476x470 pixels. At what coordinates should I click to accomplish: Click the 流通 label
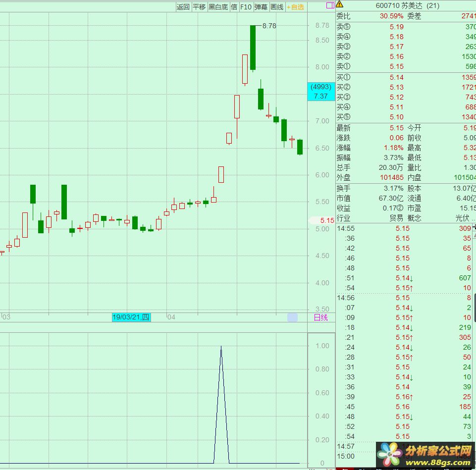tap(415, 198)
